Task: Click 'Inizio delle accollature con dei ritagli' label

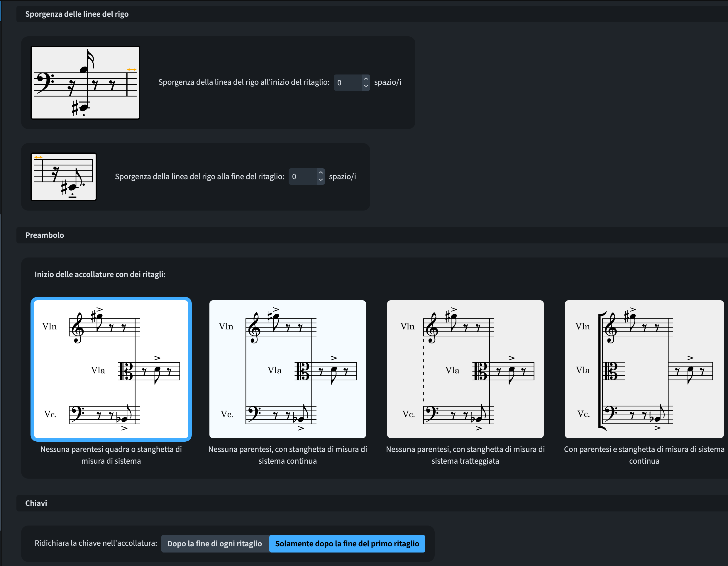Action: pos(100,274)
